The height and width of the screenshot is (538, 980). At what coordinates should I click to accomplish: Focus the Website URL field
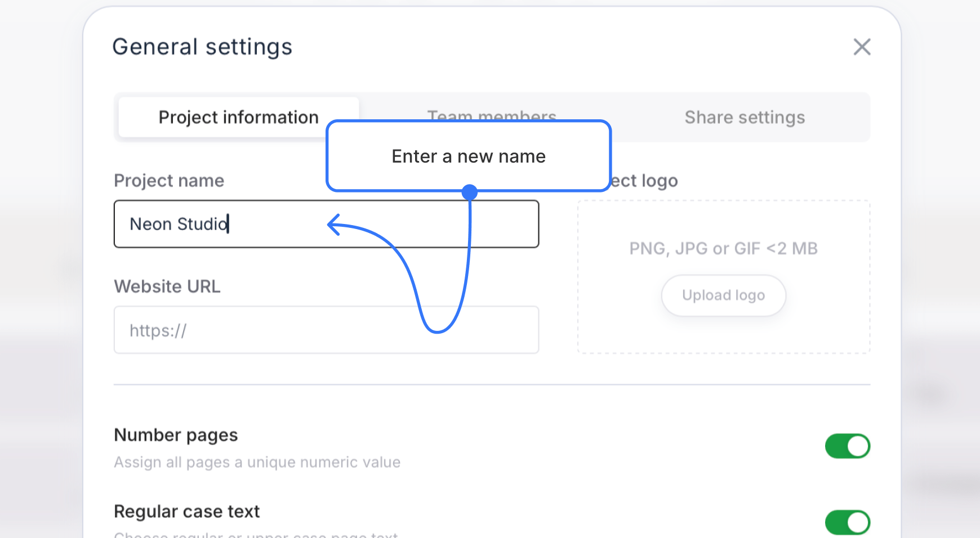(x=326, y=330)
